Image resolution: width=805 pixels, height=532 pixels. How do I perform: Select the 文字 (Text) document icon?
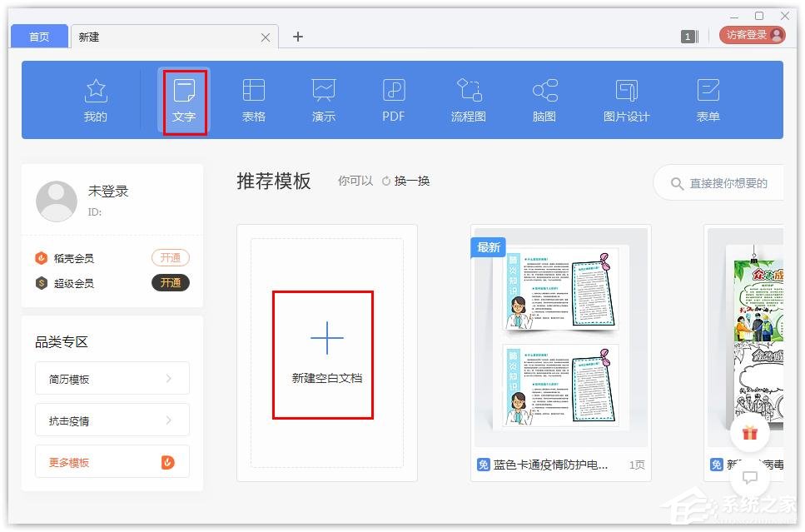pyautogui.click(x=184, y=98)
